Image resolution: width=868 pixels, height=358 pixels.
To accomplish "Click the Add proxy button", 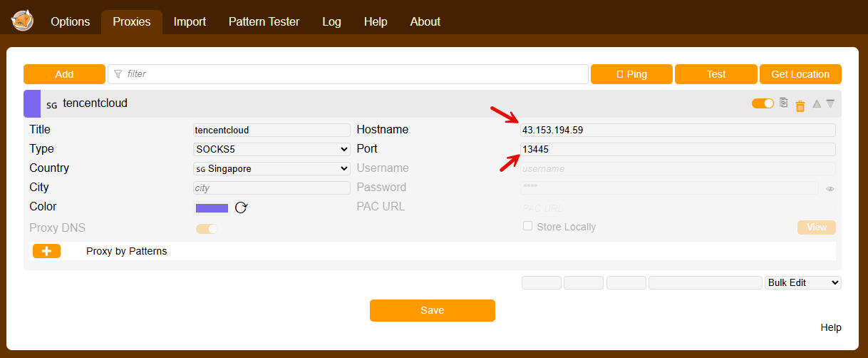I will coord(64,74).
